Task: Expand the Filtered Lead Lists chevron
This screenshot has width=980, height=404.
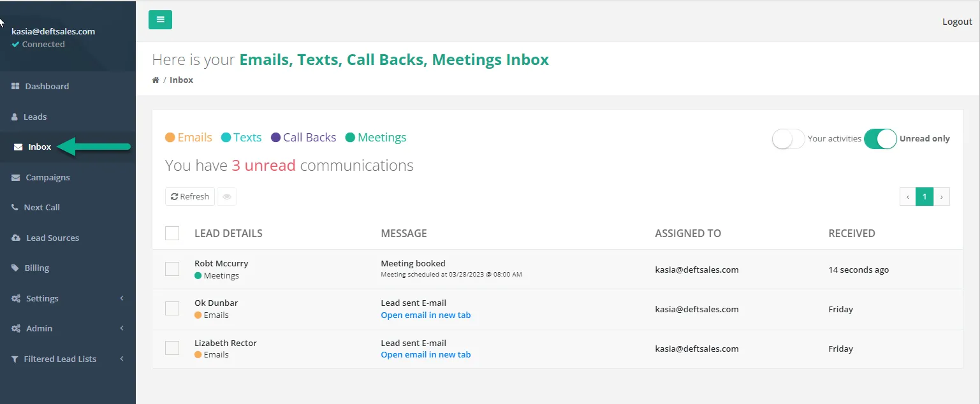Action: point(122,359)
